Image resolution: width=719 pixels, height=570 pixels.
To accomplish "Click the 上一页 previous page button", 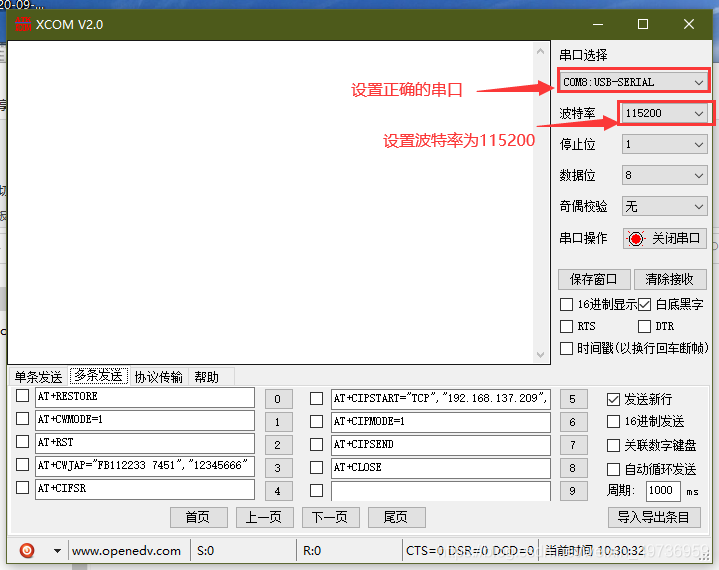I will pyautogui.click(x=265, y=517).
